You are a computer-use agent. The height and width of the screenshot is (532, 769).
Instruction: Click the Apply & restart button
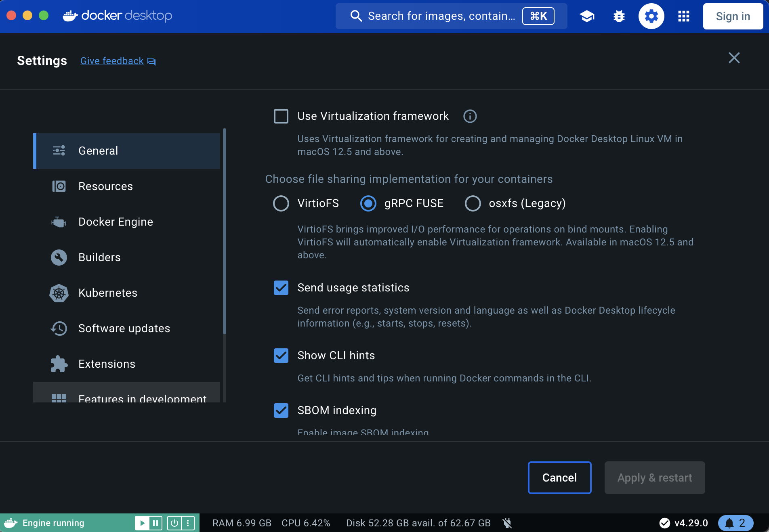pyautogui.click(x=655, y=478)
